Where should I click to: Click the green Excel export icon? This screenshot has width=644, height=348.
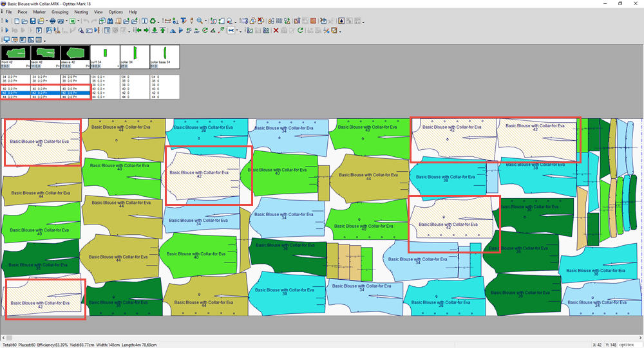tap(73, 21)
